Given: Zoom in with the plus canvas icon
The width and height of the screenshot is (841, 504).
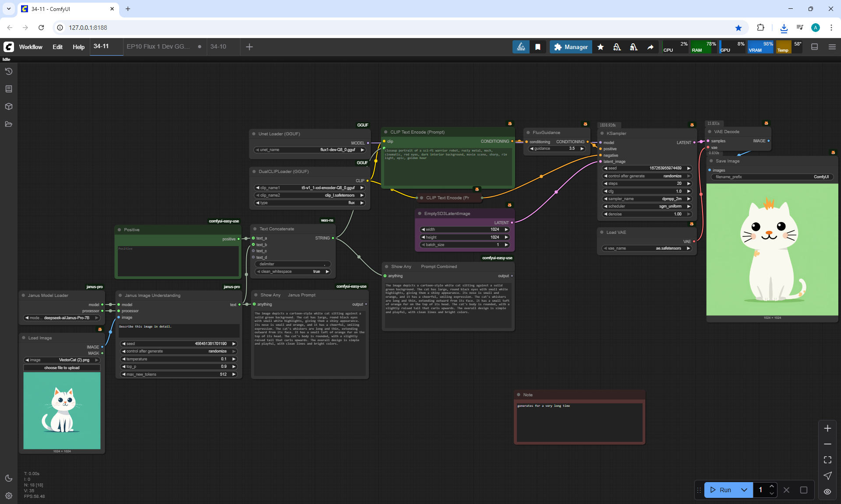Looking at the screenshot, I should point(827,428).
